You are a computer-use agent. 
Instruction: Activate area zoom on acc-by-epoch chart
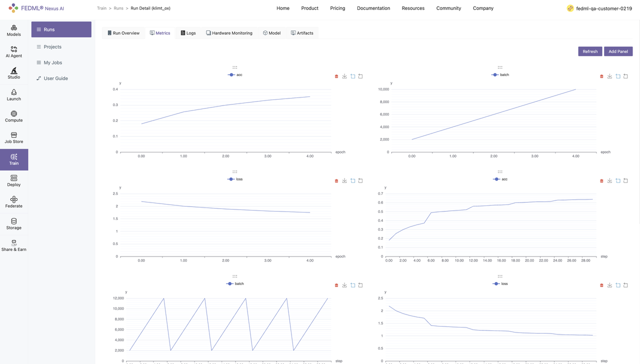tap(352, 76)
